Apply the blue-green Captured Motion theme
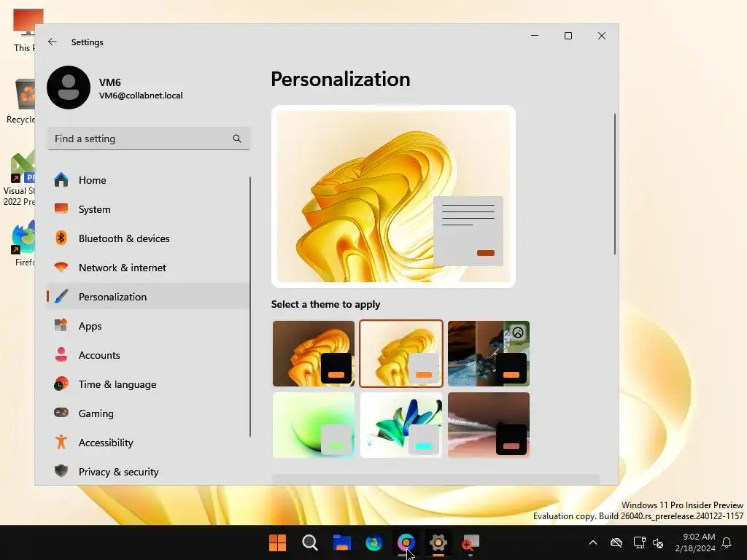This screenshot has height=560, width=747. point(401,425)
